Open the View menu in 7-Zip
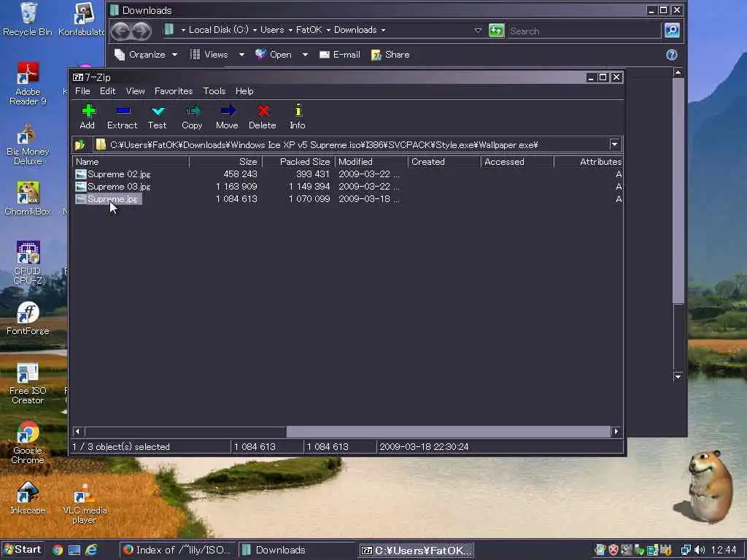 click(135, 91)
